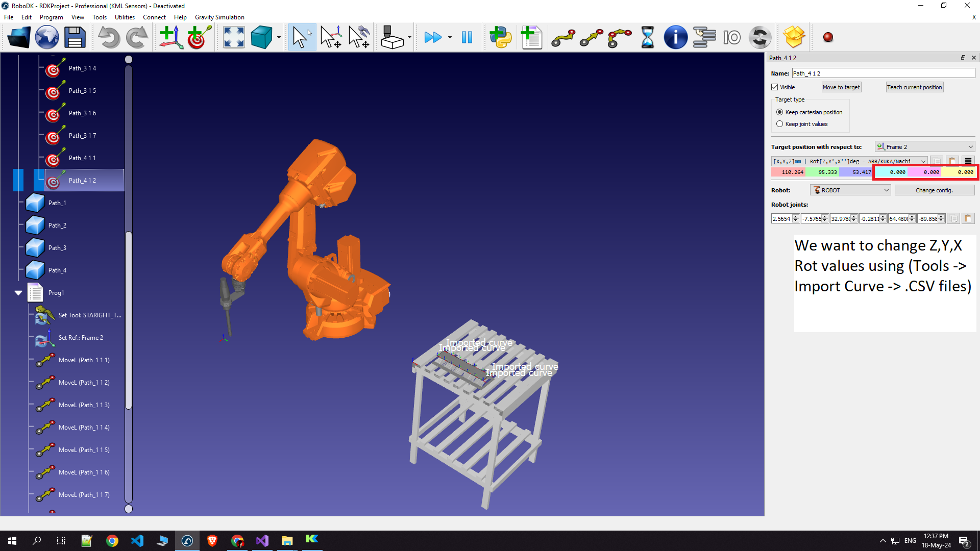Click the Fit all view icon
Screen dimensions: 980x551
[234, 37]
